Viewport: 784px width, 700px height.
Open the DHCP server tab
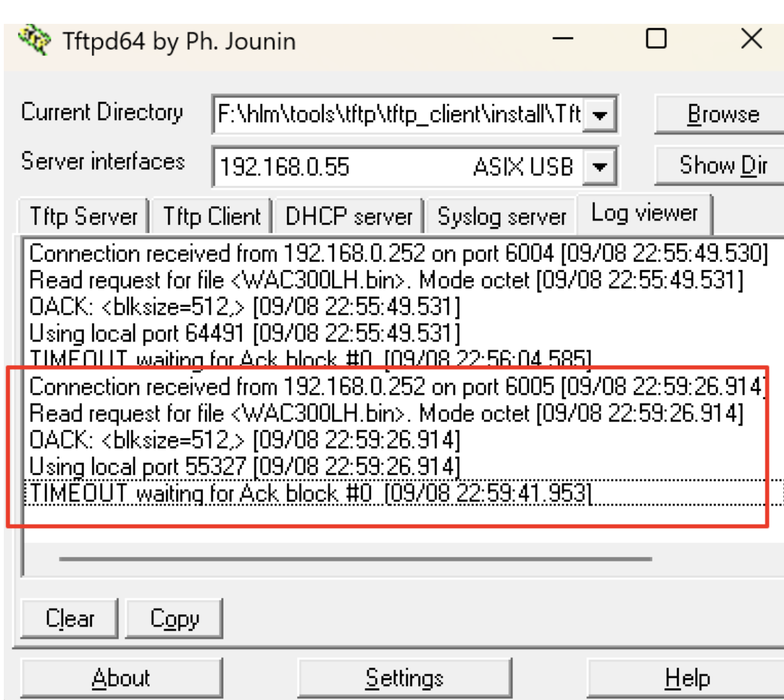349,216
